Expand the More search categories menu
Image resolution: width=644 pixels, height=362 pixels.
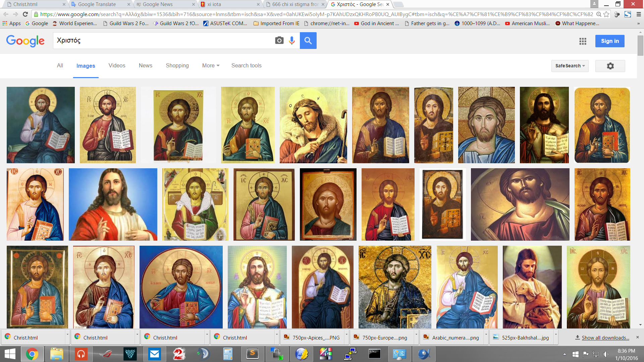tap(211, 66)
